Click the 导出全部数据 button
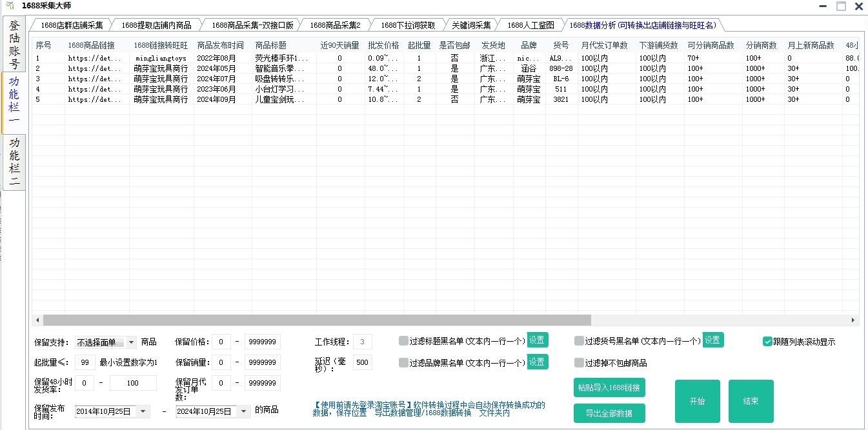Screen dimensions: 868x430 (x=609, y=413)
